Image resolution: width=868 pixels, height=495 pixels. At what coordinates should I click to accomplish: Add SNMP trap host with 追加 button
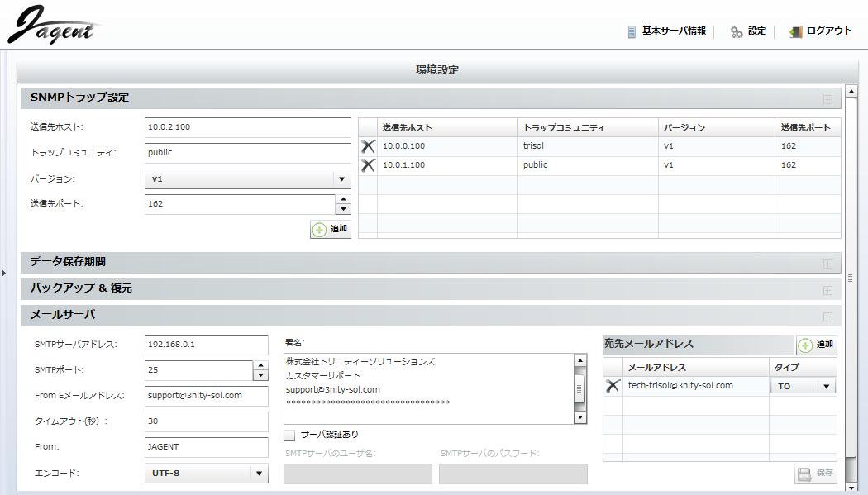click(x=331, y=229)
